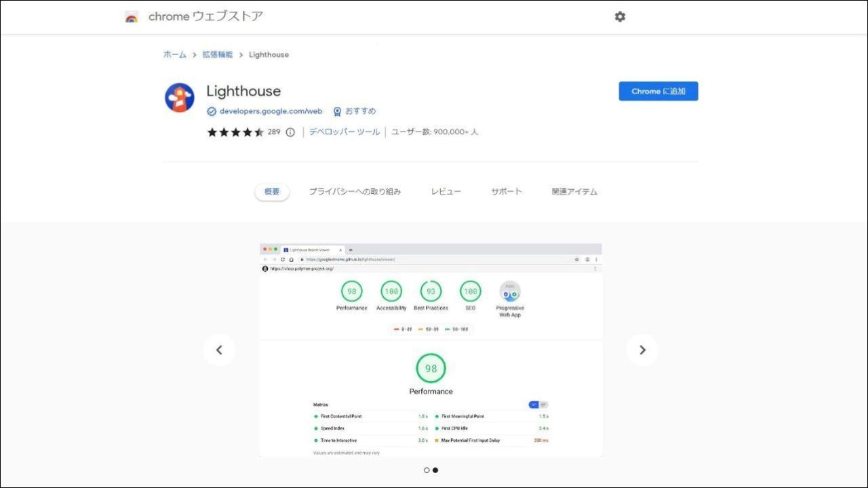The image size is (868, 488).
Task: Show the next screenshot with the right arrow
Action: 642,350
